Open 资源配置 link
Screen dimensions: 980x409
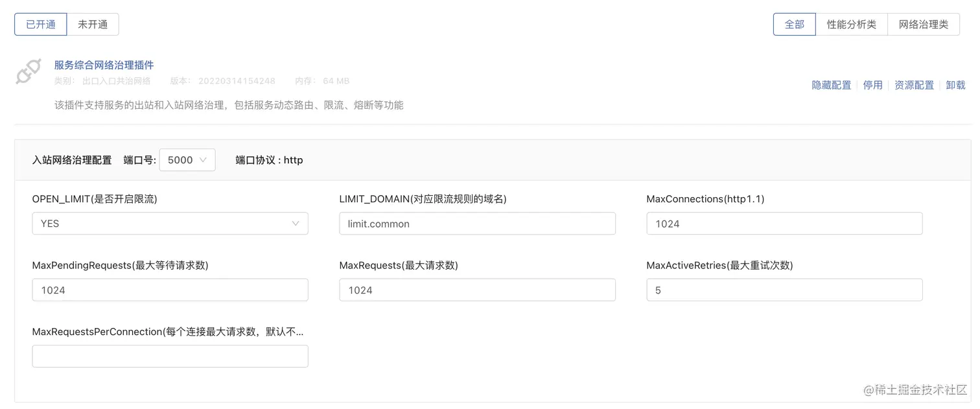[x=914, y=85]
